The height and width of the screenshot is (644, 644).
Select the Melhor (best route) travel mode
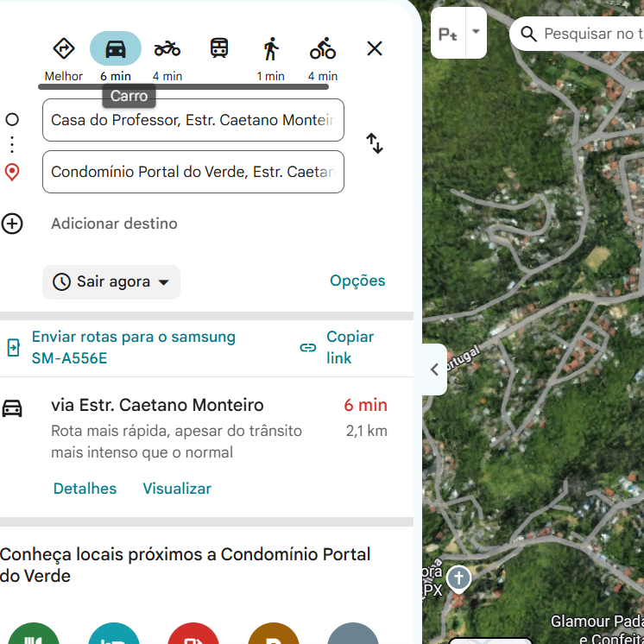64,59
